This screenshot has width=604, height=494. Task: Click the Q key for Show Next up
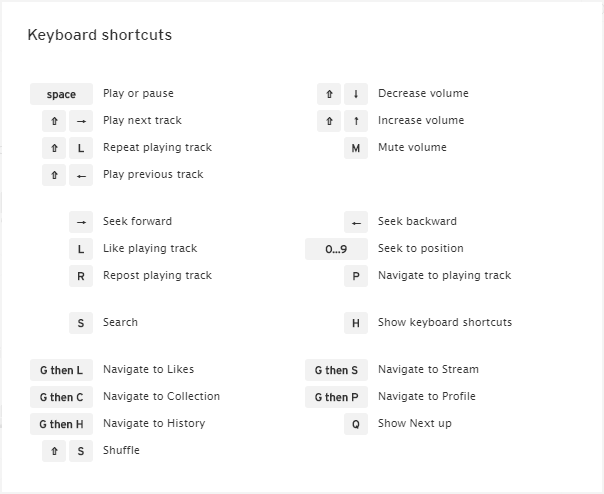[x=356, y=424]
